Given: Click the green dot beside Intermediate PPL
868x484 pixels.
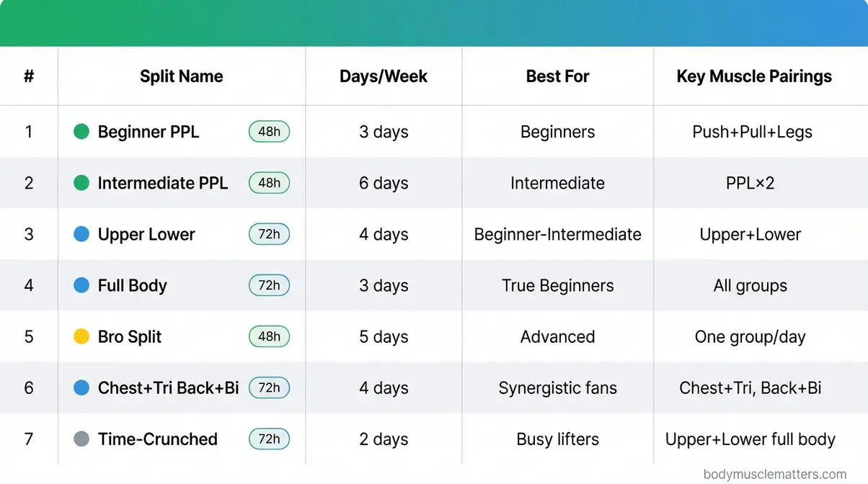Looking at the screenshot, I should tap(81, 183).
